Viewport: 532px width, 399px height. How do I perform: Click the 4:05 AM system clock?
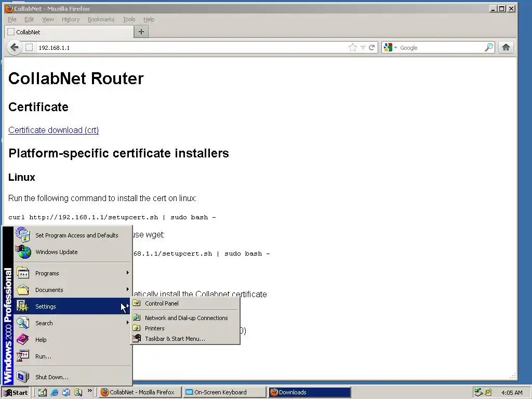(x=512, y=393)
